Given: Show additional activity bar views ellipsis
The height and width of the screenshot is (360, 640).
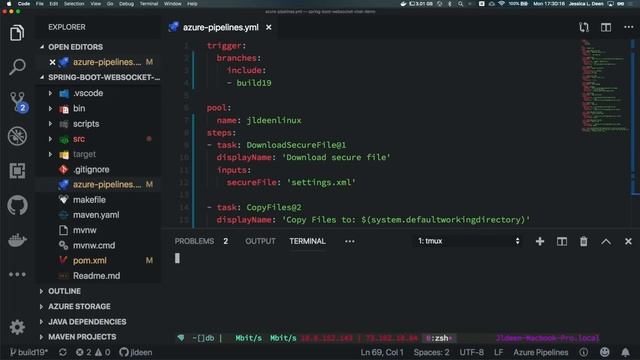Looking at the screenshot, I should (17, 274).
